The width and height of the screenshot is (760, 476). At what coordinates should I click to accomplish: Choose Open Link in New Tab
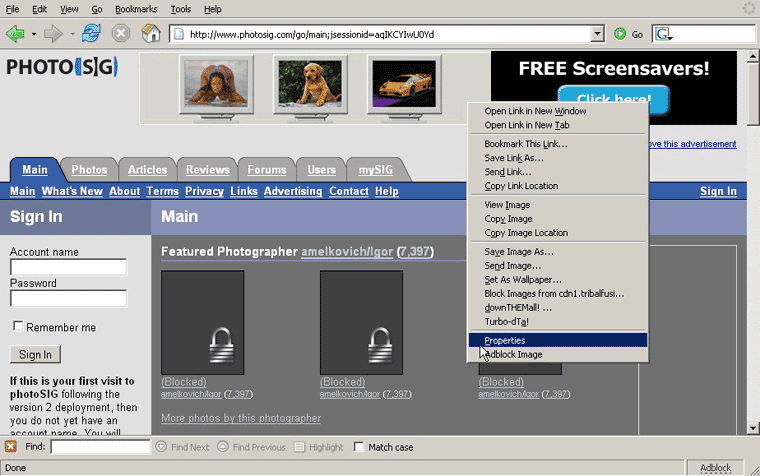point(557,125)
